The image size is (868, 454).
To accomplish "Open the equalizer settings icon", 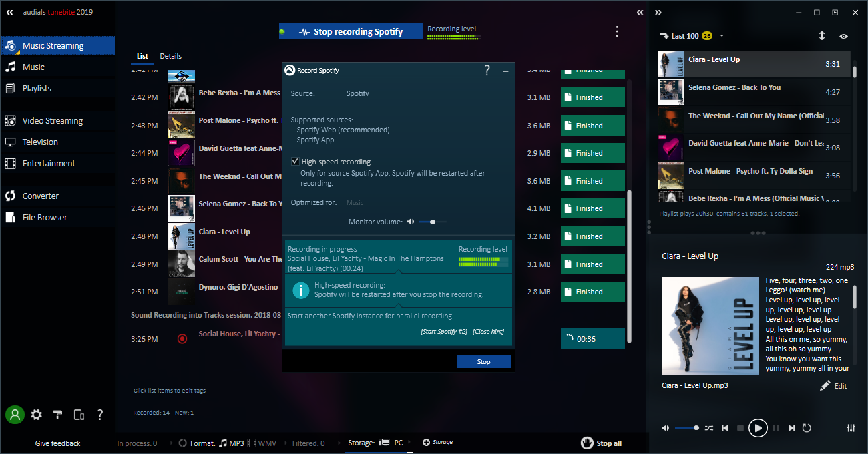I will 851,427.
